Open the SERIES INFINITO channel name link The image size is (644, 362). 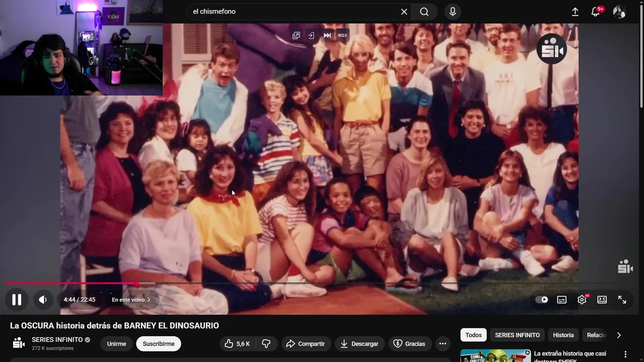(57, 340)
